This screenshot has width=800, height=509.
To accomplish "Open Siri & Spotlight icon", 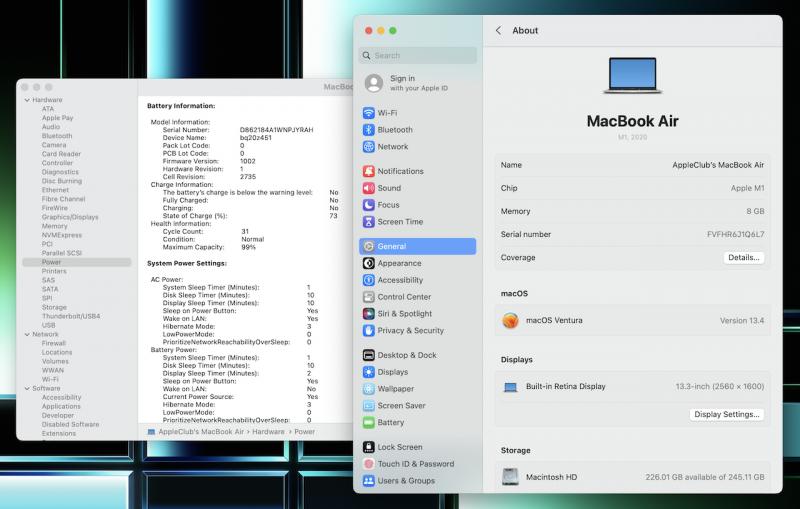I will click(368, 313).
